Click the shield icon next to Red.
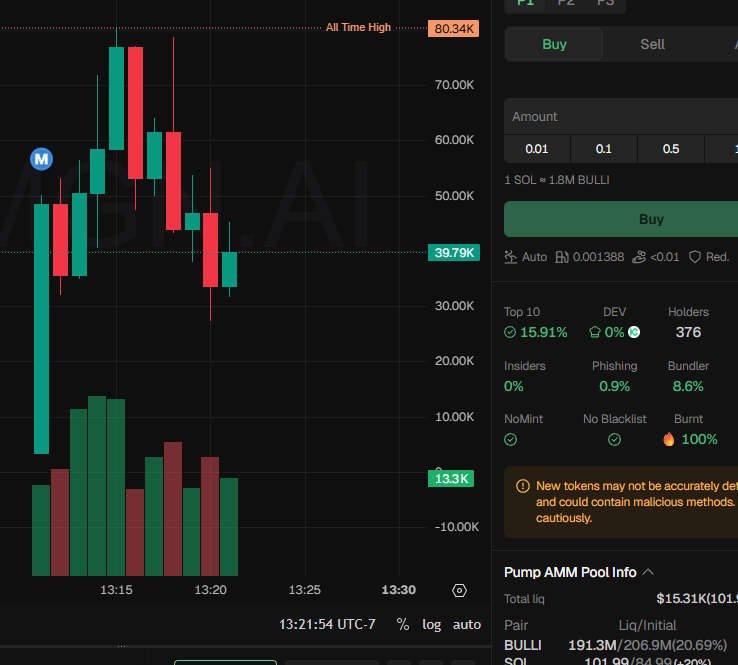Screen dimensions: 738x665 pos(695,257)
